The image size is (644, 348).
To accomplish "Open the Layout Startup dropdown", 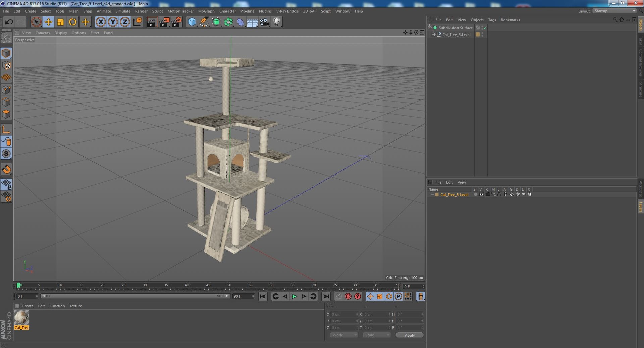I will click(614, 11).
